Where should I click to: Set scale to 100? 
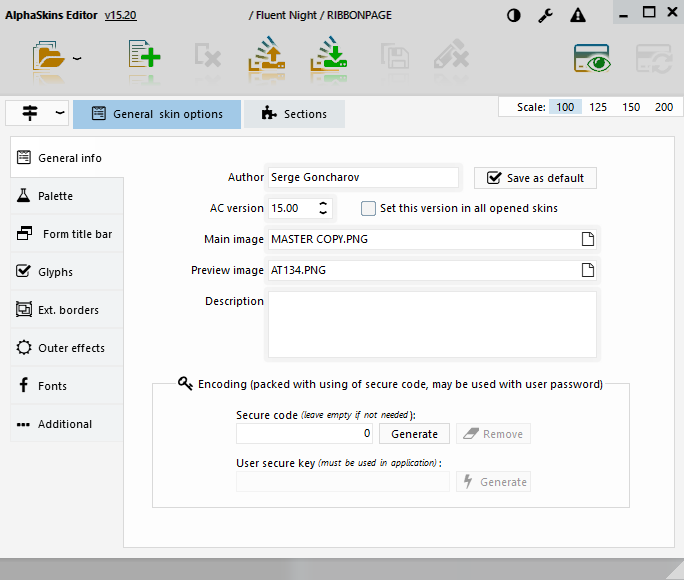(x=565, y=107)
